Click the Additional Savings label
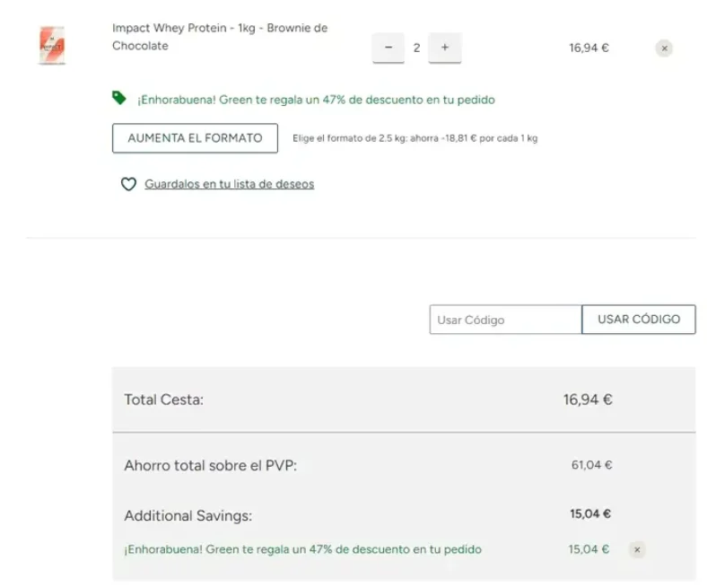Viewport: 707px width, 588px height. coord(188,516)
